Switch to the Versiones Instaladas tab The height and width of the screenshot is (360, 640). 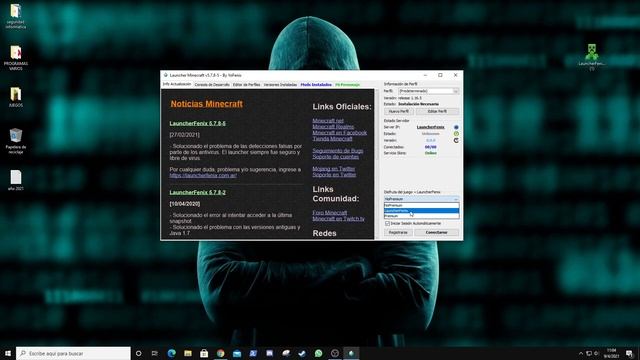click(280, 84)
